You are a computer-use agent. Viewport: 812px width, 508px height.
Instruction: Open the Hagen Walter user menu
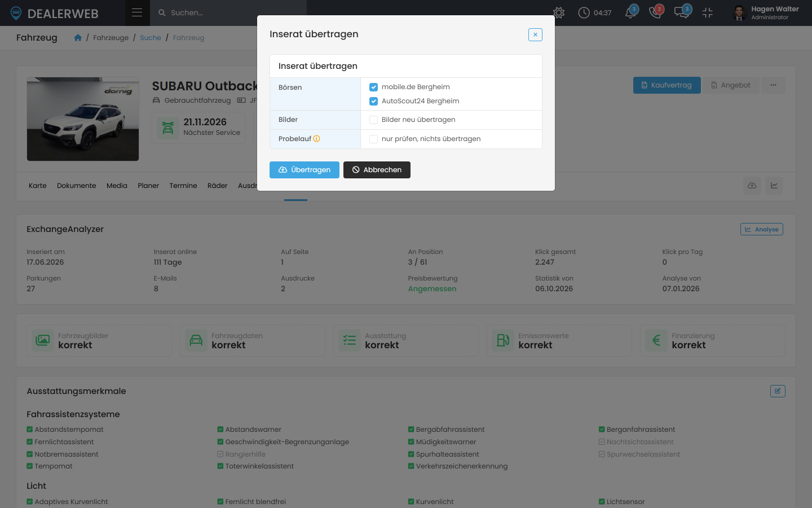coord(766,12)
